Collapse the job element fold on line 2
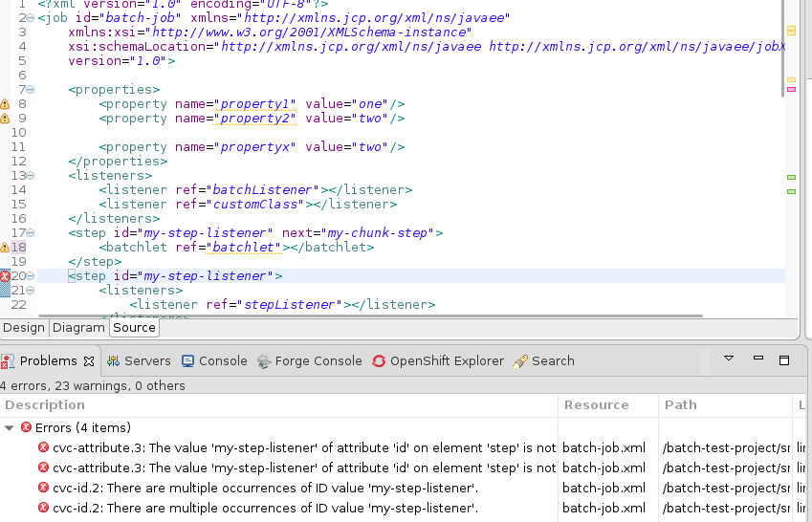The height and width of the screenshot is (522, 812). pyautogui.click(x=31, y=18)
